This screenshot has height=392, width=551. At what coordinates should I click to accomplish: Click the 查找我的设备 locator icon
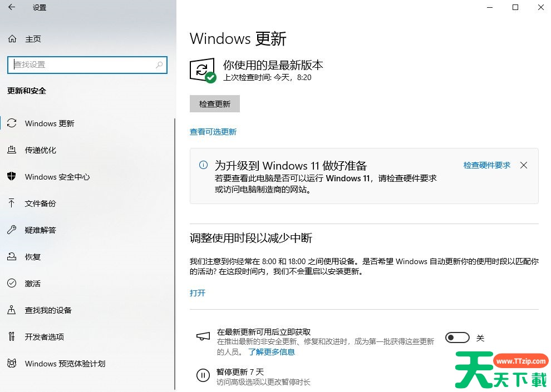[x=12, y=310]
